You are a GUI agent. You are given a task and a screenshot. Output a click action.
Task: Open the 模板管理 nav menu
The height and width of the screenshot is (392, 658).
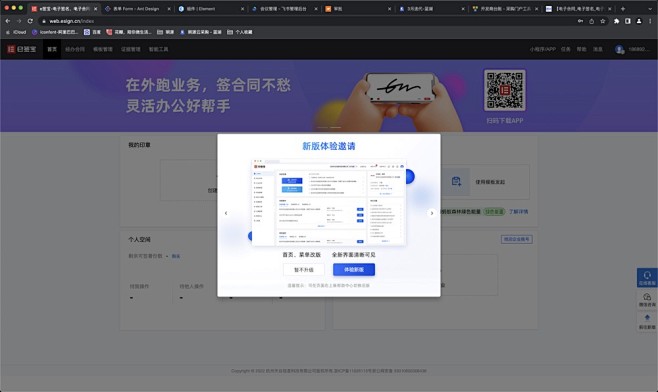[103, 49]
